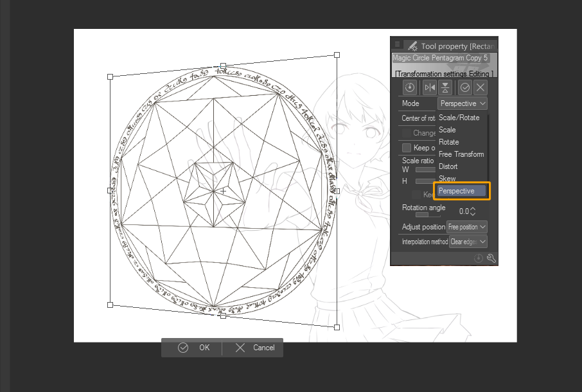Open the sub tool detail wrench icon
582x392 pixels.
491,258
